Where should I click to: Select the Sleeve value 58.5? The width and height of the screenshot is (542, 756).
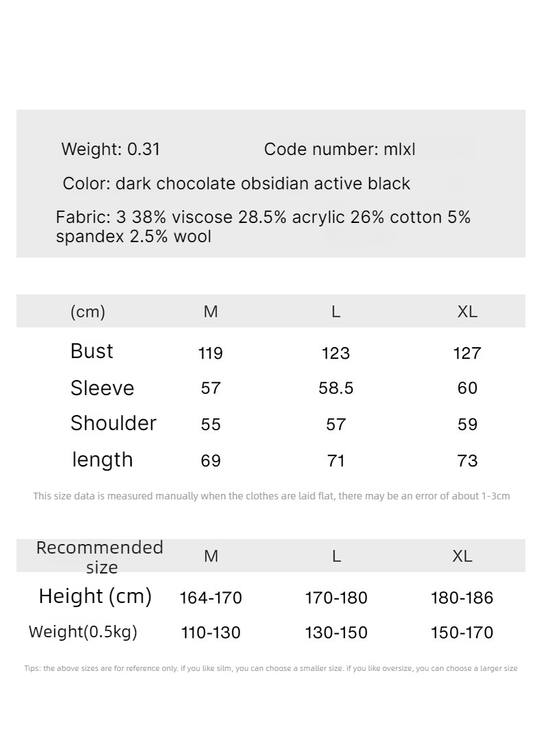coord(336,388)
